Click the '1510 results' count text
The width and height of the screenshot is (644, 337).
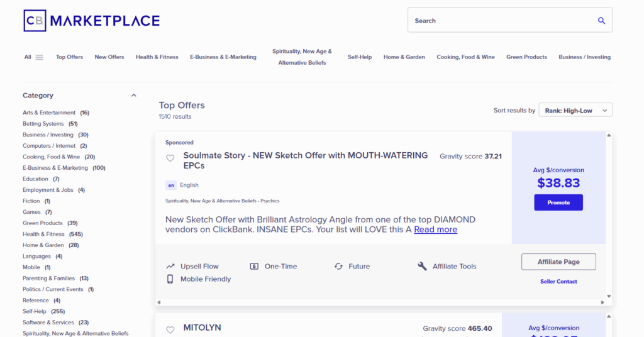tap(175, 117)
